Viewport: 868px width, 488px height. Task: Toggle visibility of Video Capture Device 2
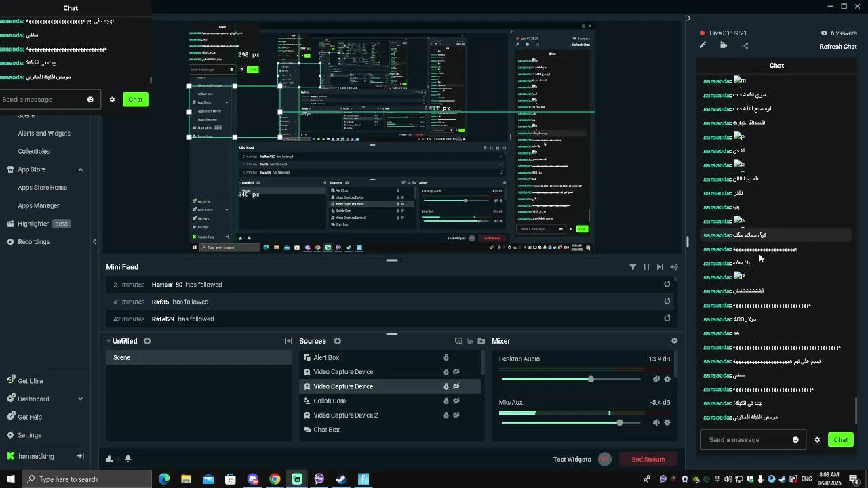pos(456,415)
